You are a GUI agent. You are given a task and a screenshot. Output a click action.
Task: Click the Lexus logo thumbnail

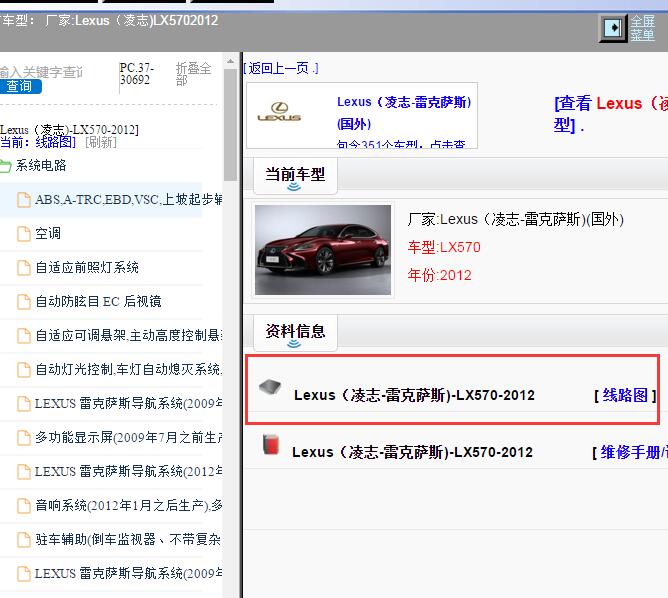[x=279, y=112]
